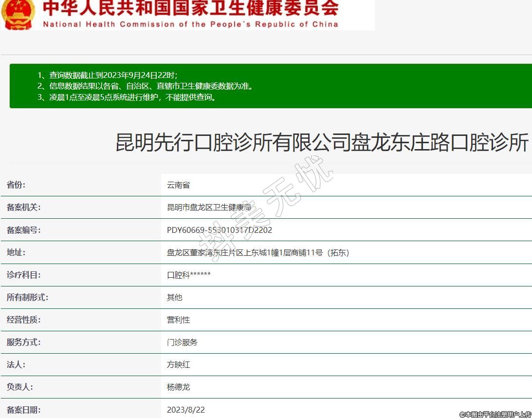Select the filing number starting with PDY60669
The width and height of the screenshot is (532, 418).
(220, 230)
